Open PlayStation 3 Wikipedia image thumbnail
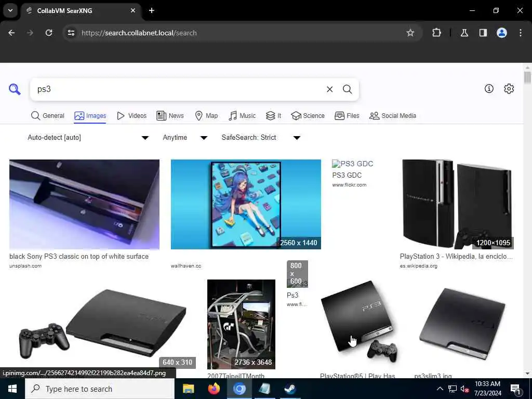This screenshot has height=399, width=532. click(x=457, y=204)
